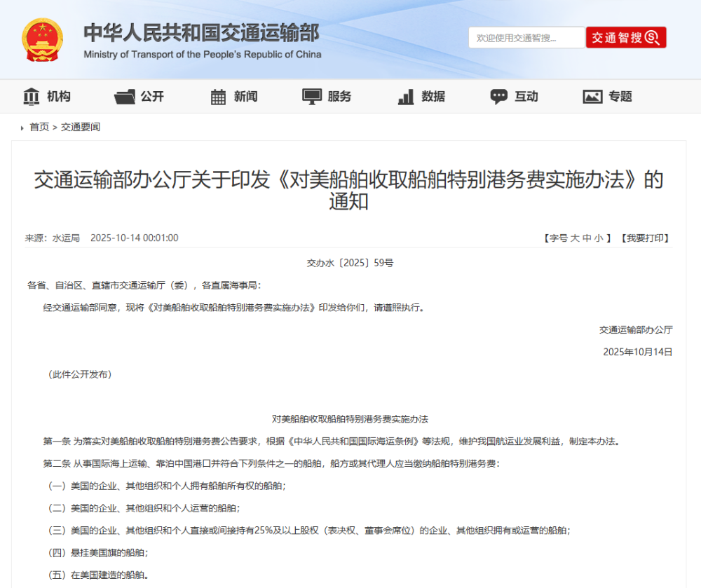Click the 新闻 calendar icon
This screenshot has width=701, height=588.
[218, 97]
